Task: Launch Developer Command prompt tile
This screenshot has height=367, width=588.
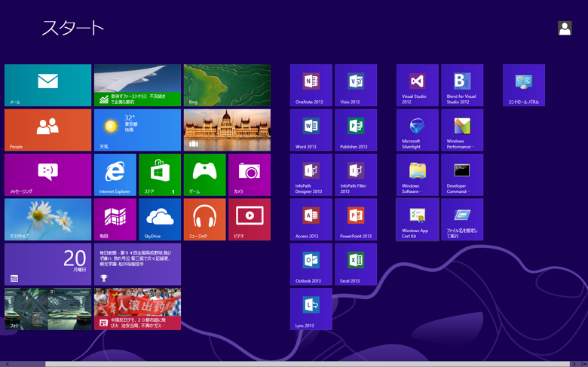Action: (x=462, y=175)
